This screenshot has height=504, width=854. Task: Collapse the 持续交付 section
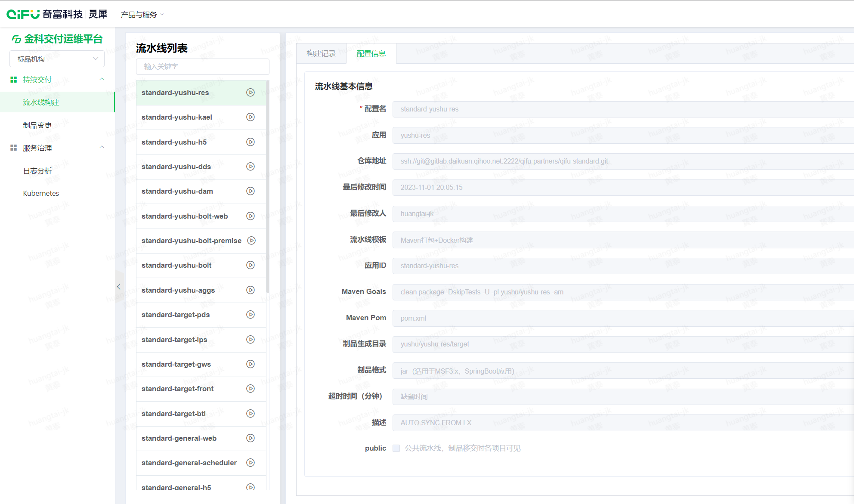click(102, 79)
